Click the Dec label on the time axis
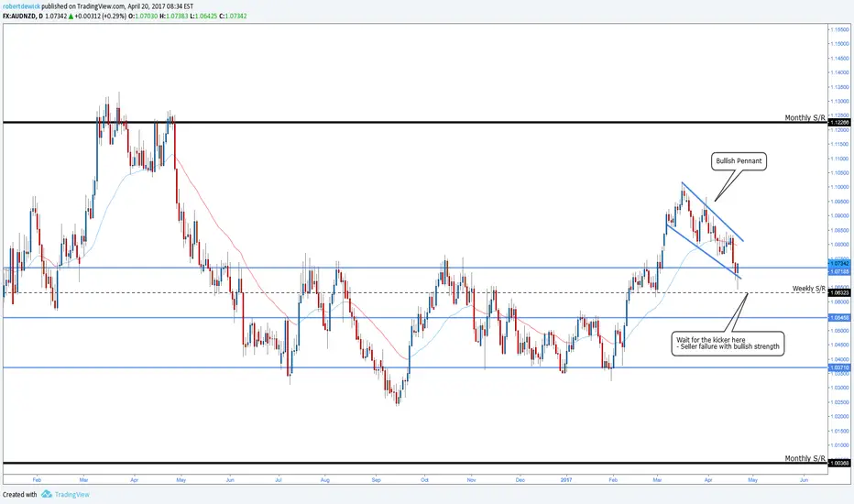854x504 pixels. tap(520, 480)
